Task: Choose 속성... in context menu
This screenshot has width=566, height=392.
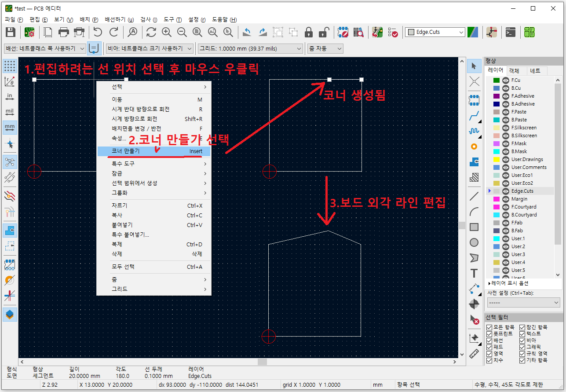Action: pos(154,138)
